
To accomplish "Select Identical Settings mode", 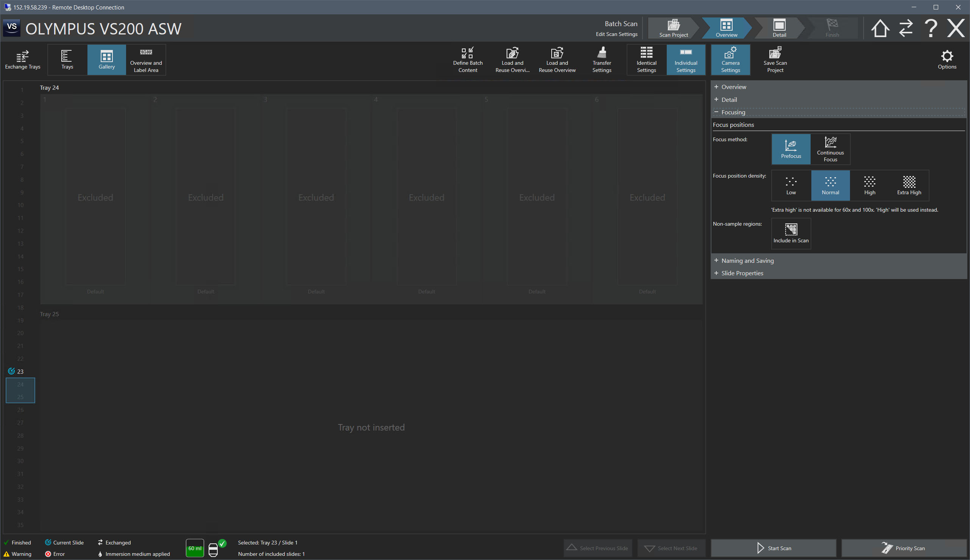I will pyautogui.click(x=646, y=59).
